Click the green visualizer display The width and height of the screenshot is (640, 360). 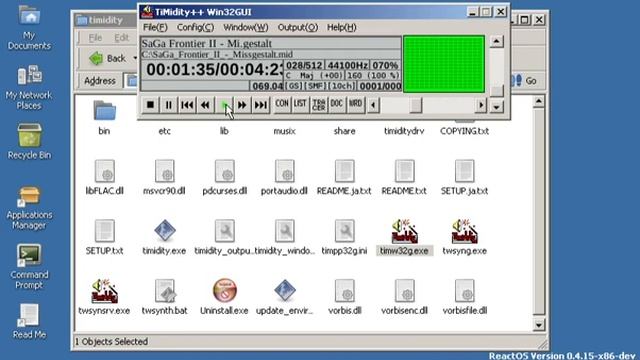444,64
